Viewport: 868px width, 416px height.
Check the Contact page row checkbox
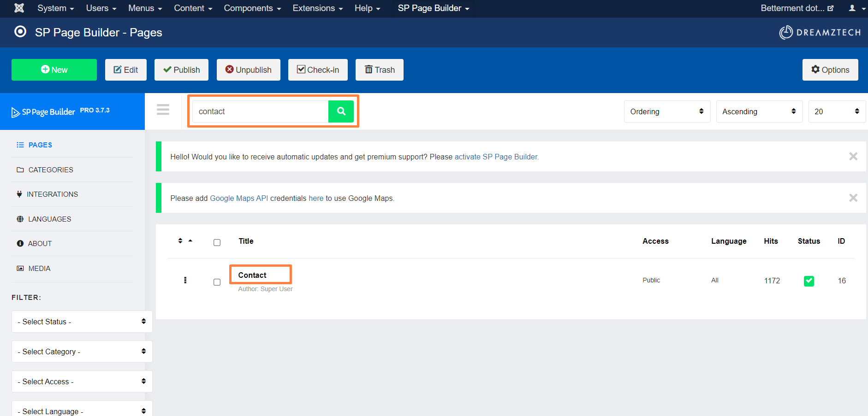[217, 282]
